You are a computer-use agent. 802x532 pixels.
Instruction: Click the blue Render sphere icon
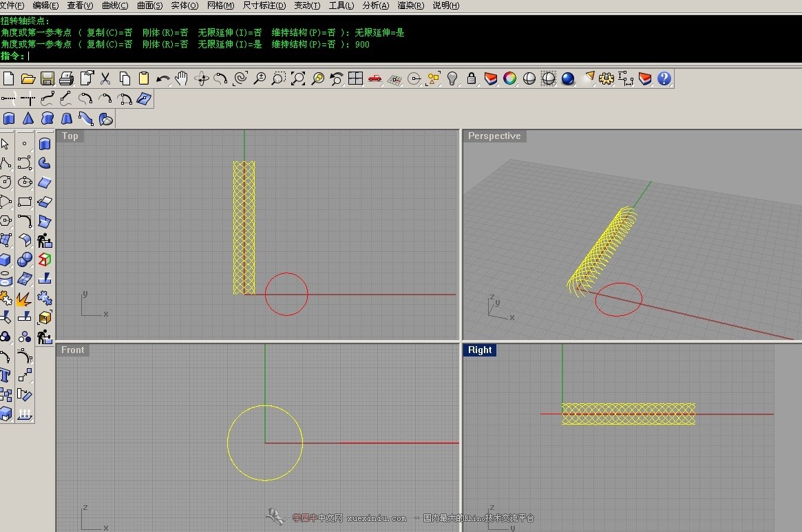pos(568,78)
